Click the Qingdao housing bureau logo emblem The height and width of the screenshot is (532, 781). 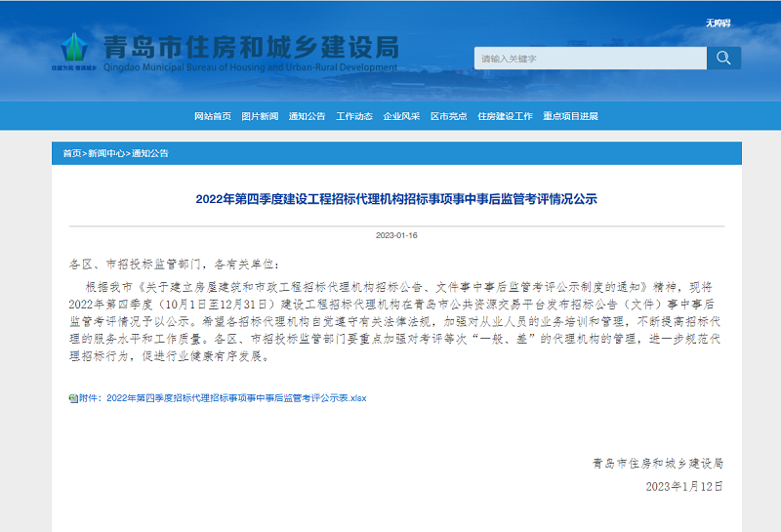click(x=73, y=51)
